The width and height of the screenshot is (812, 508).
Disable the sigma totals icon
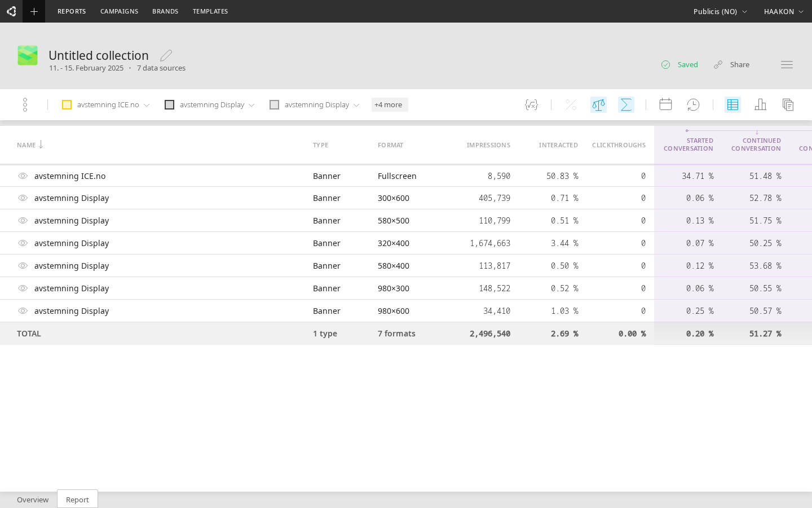coord(626,104)
